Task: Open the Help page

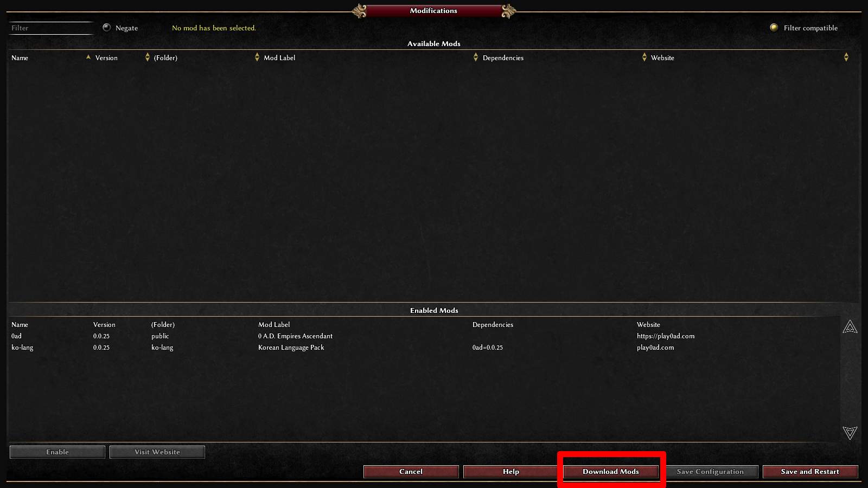Action: pyautogui.click(x=511, y=472)
